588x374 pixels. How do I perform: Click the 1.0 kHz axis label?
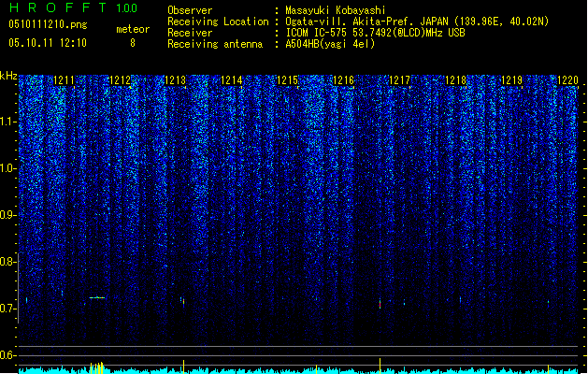(x=7, y=168)
